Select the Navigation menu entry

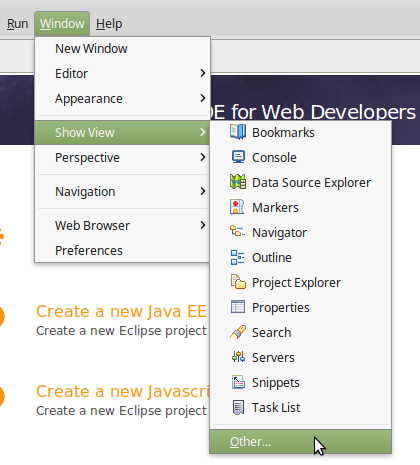coord(122,191)
